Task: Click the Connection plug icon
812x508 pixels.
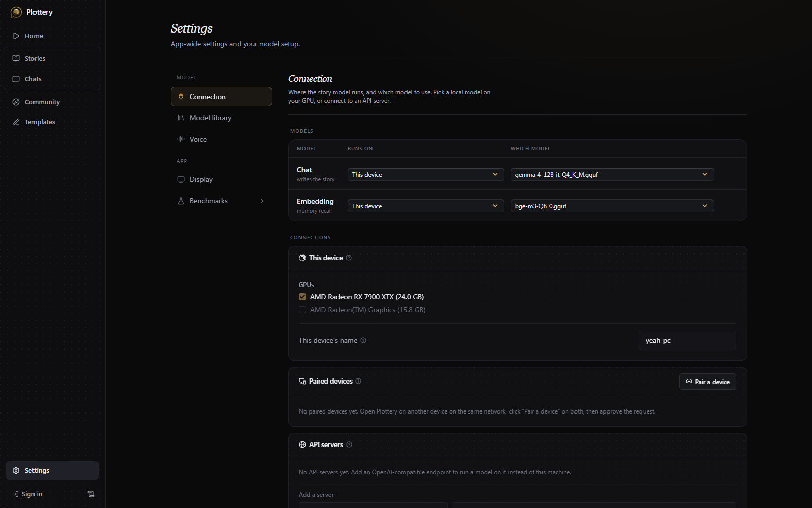Action: tap(181, 97)
